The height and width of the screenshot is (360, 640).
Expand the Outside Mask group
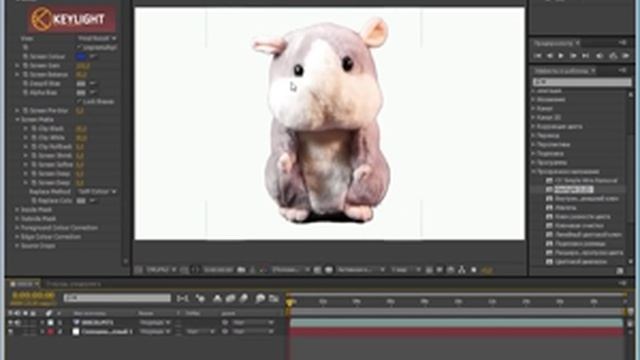pyautogui.click(x=17, y=219)
